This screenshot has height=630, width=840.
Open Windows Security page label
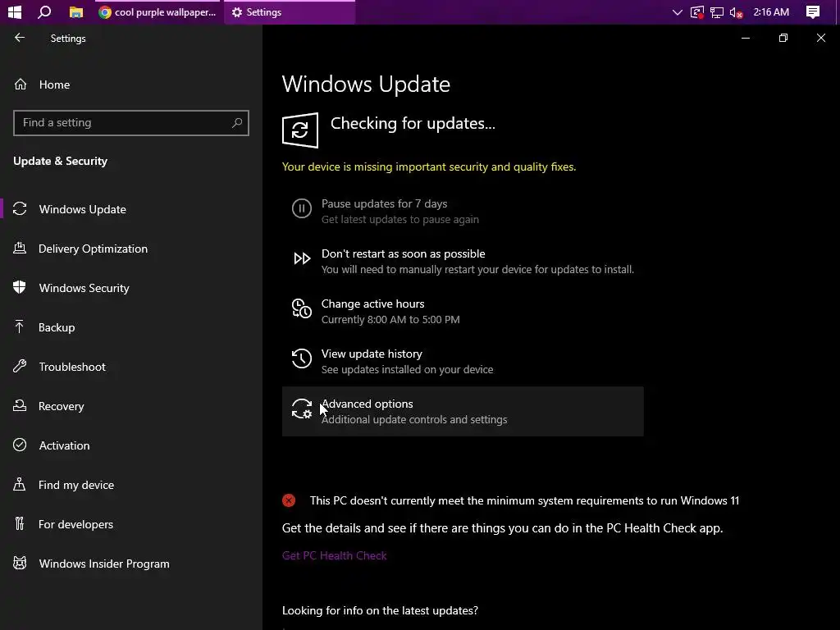(x=84, y=288)
